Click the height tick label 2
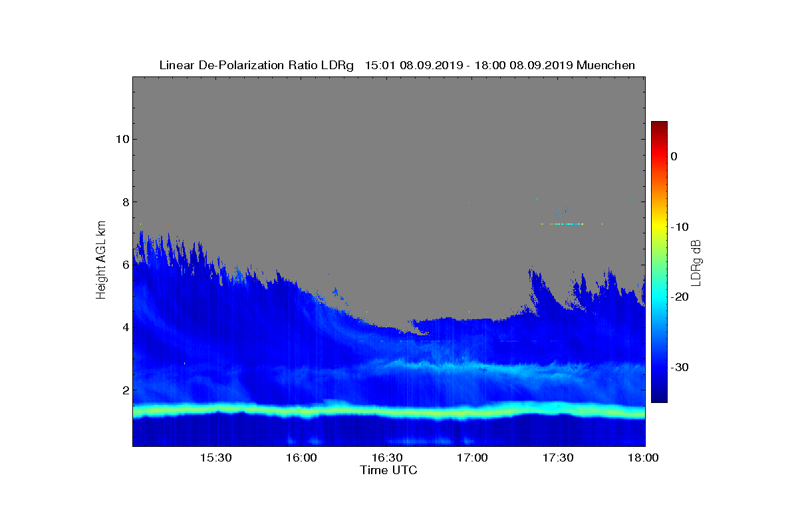The height and width of the screenshot is (532, 798). (x=126, y=390)
